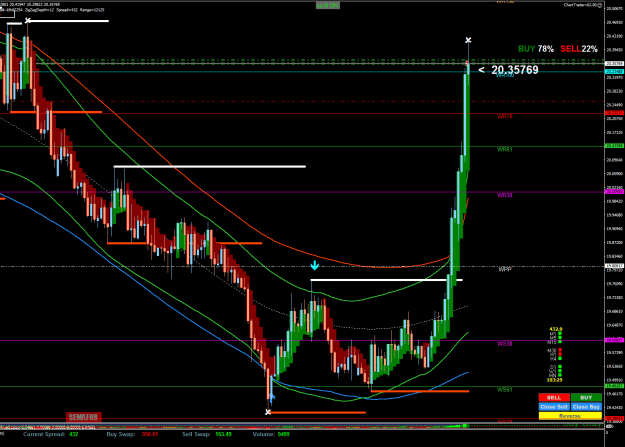This screenshot has height=447, width=625.
Task: Click the yellow Reverse button
Action: coord(570,416)
